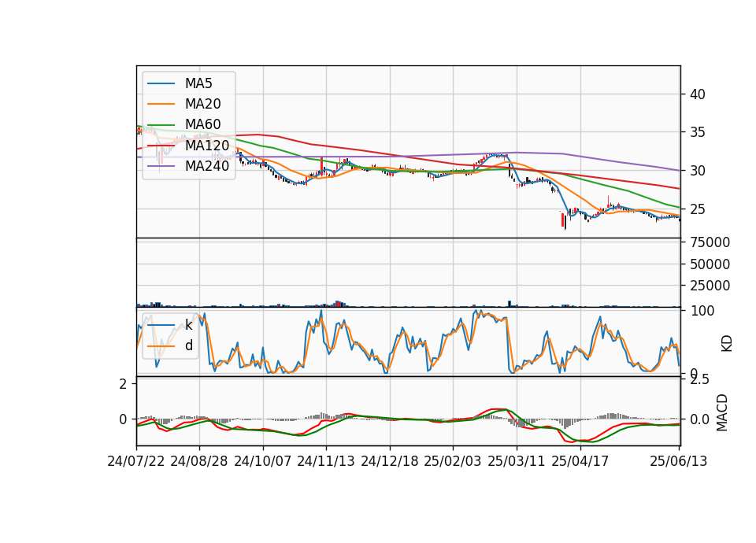Click the MA240 legend label

point(207,166)
